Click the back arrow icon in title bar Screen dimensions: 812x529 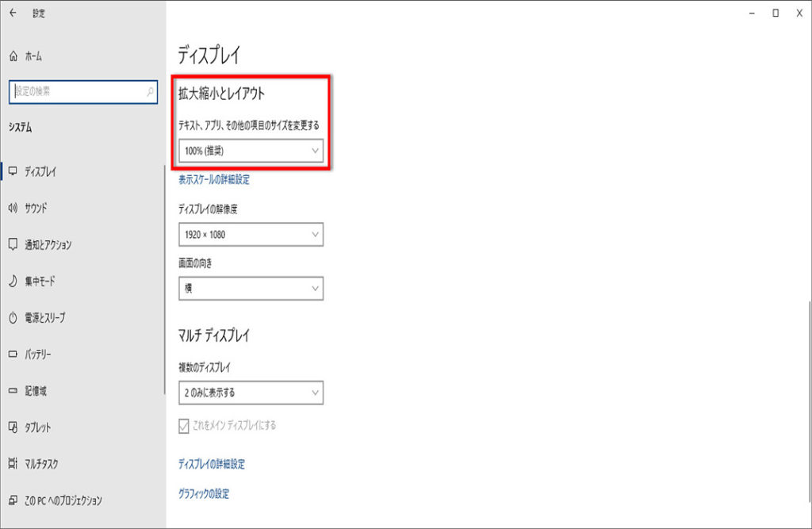13,13
